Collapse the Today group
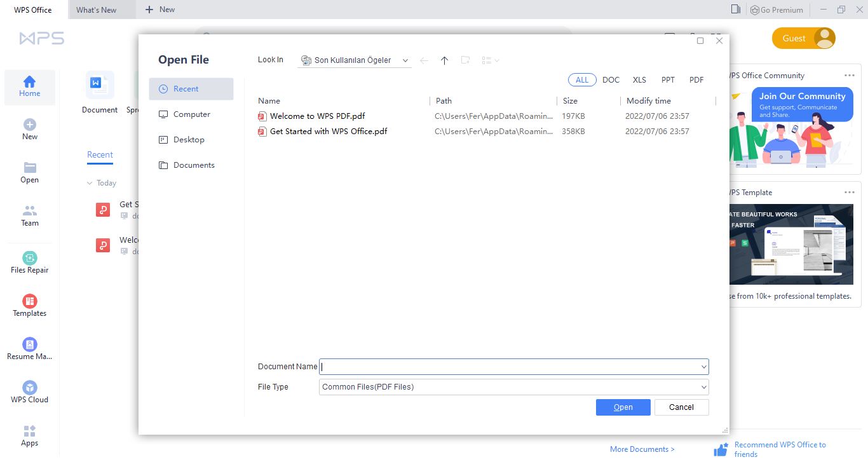The width and height of the screenshot is (868, 469). (x=90, y=183)
